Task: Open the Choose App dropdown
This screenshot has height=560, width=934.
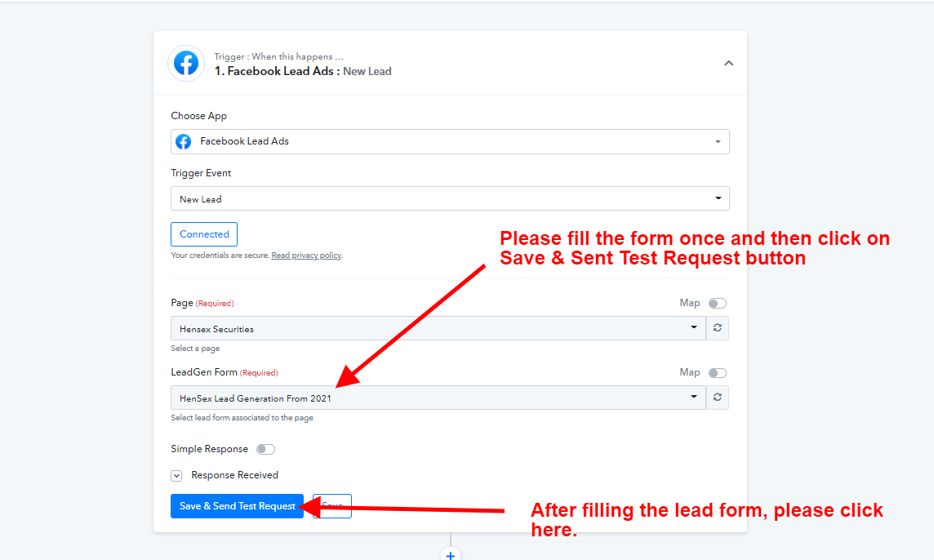Action: click(450, 142)
